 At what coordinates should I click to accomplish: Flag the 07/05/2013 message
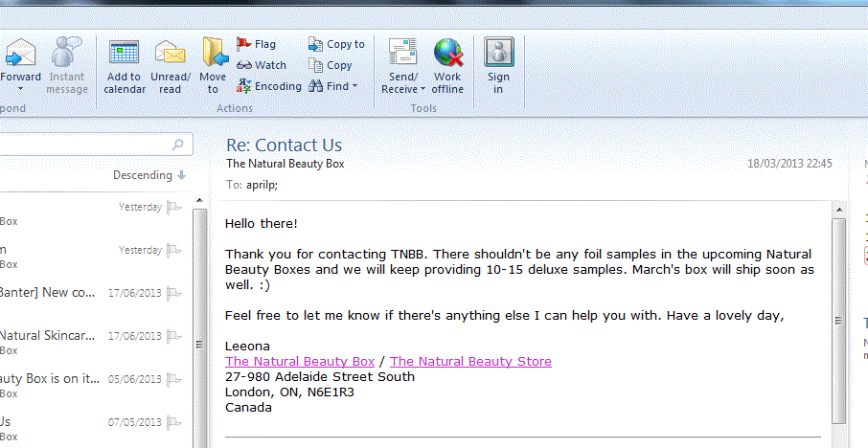174,422
